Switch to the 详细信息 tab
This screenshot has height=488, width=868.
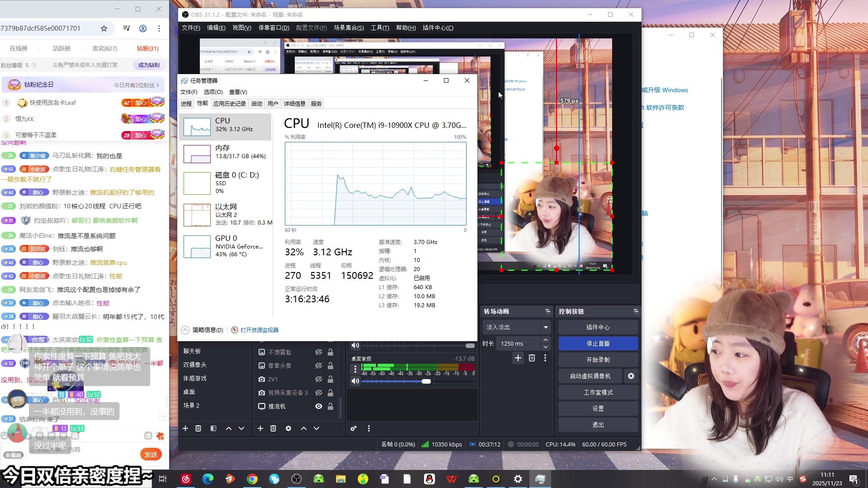[294, 103]
